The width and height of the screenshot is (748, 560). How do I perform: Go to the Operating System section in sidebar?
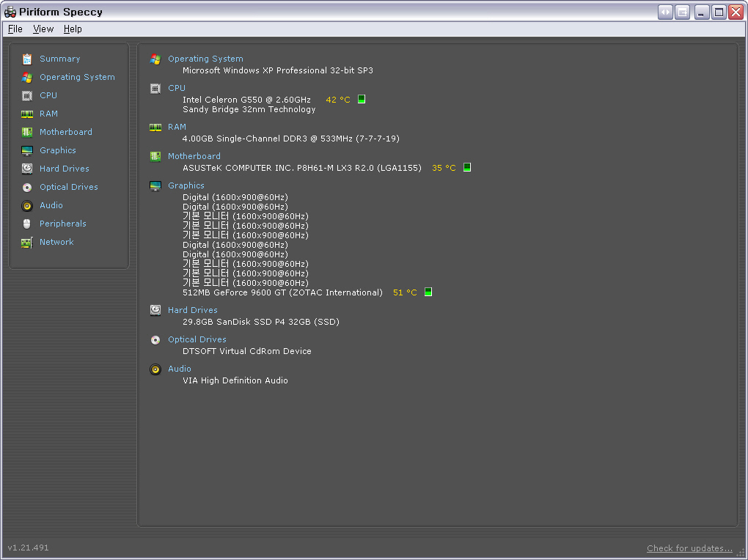[x=77, y=77]
